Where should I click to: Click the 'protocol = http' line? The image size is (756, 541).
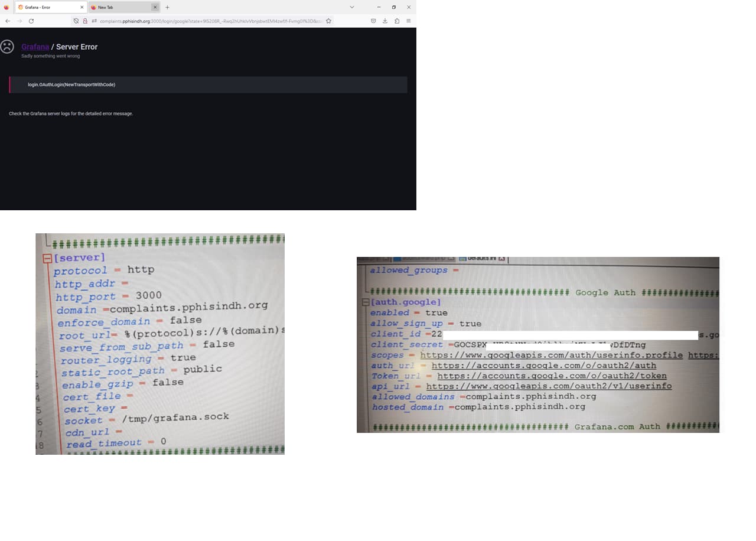coord(104,270)
